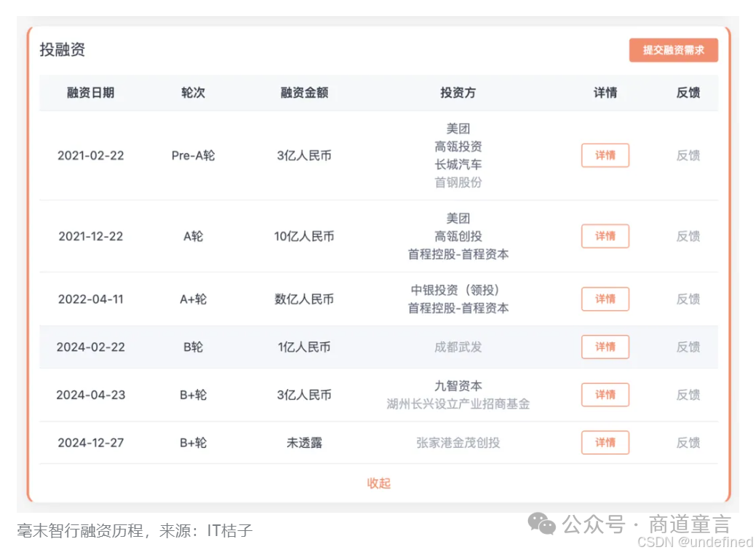Click the round label B轮
The image size is (756, 555).
click(193, 347)
